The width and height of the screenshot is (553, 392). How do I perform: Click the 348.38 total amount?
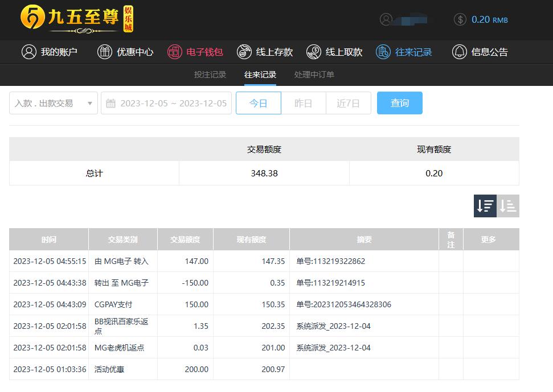264,174
